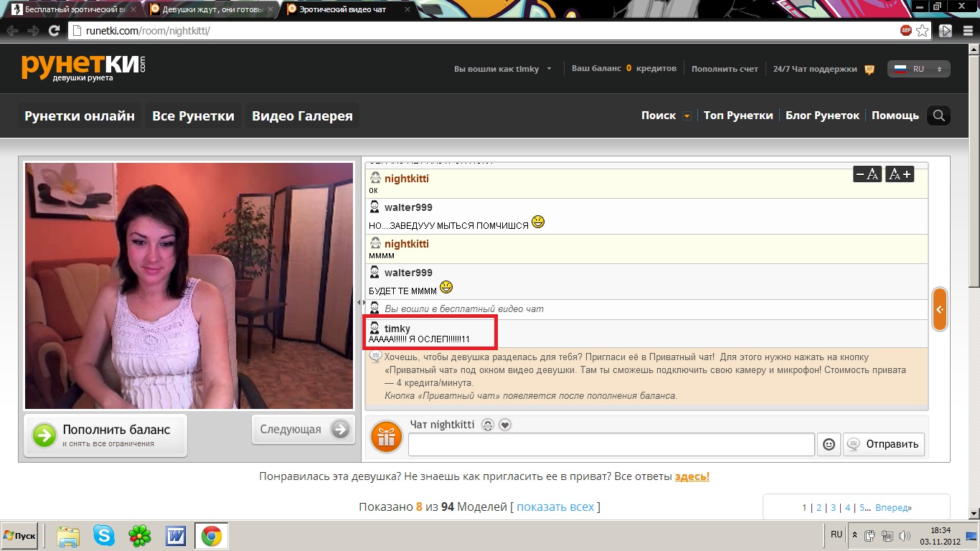Image resolution: width=980 pixels, height=551 pixels.
Task: Go to Видео Галерея section
Action: (302, 116)
